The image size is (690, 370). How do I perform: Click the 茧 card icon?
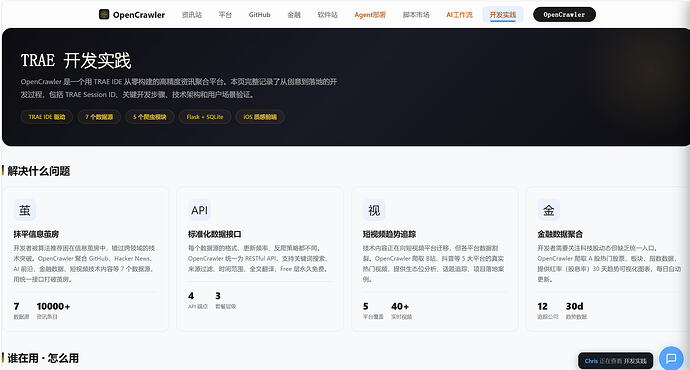tap(25, 210)
